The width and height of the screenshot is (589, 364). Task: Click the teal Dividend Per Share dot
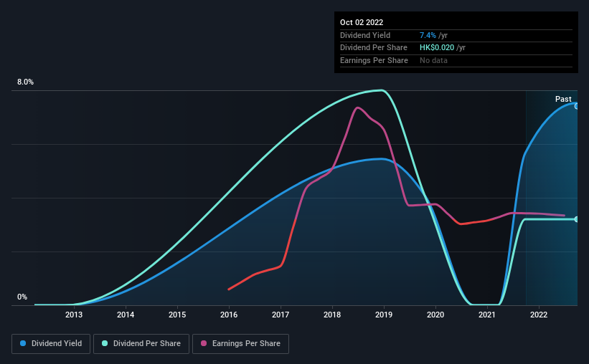coord(105,343)
